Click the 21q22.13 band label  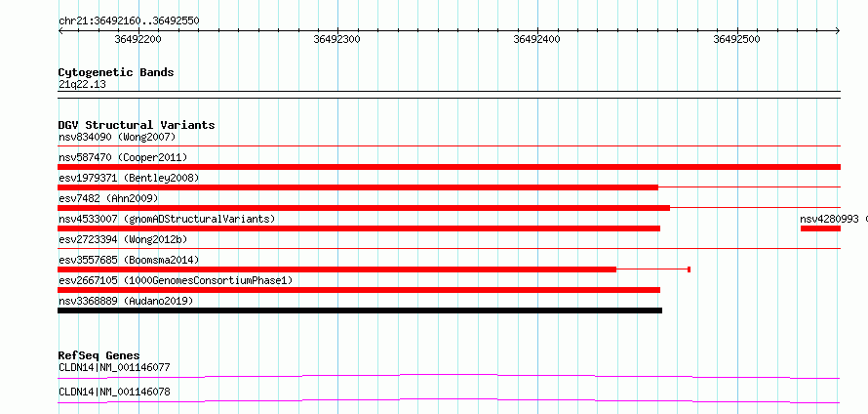point(82,85)
